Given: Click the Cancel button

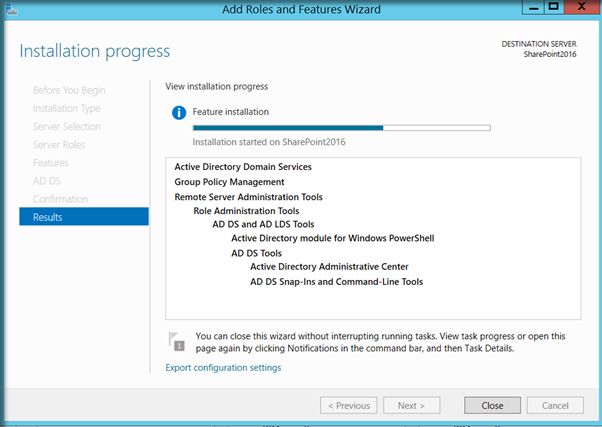Looking at the screenshot, I should 555,405.
